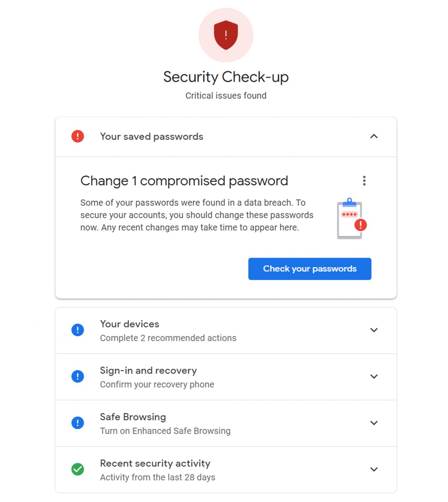The height and width of the screenshot is (502, 448).
Task: Collapse the Your saved passwords section
Action: click(374, 137)
